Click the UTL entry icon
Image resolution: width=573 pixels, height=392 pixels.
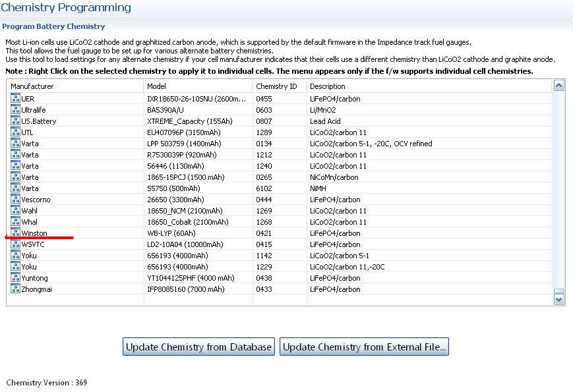coord(15,132)
